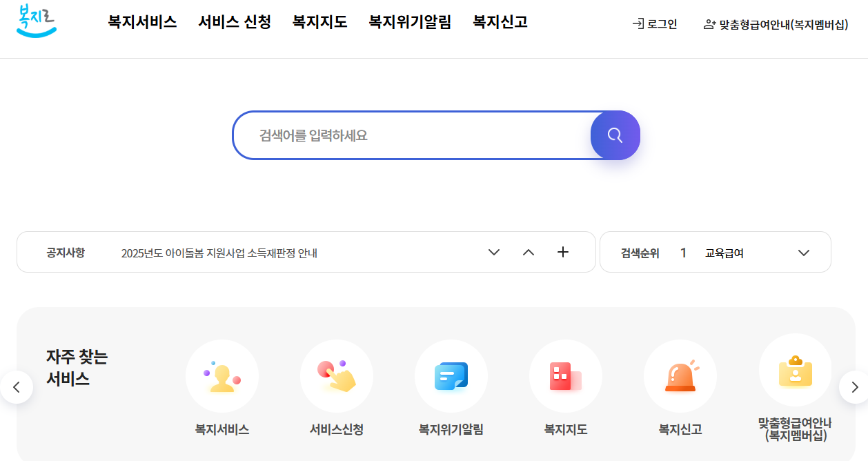Show previous notice using the up chevron
This screenshot has width=868, height=461.
tap(529, 253)
